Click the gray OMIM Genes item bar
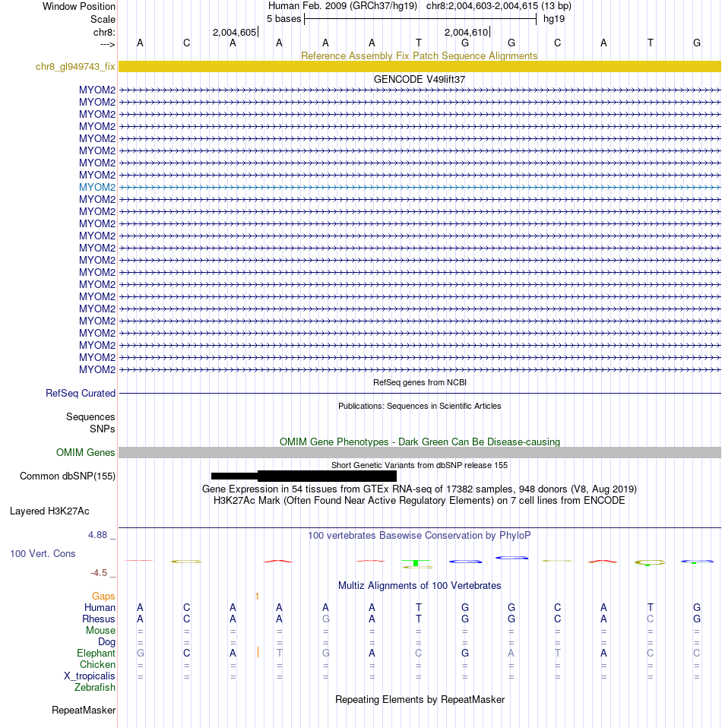Viewport: 722px width, 728px height. pos(420,453)
